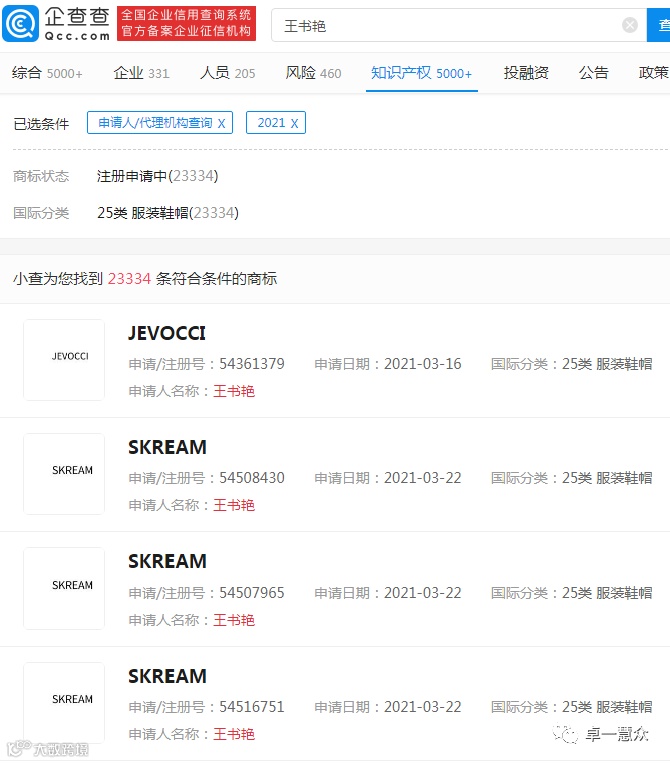Click the result count 23334

click(x=129, y=279)
